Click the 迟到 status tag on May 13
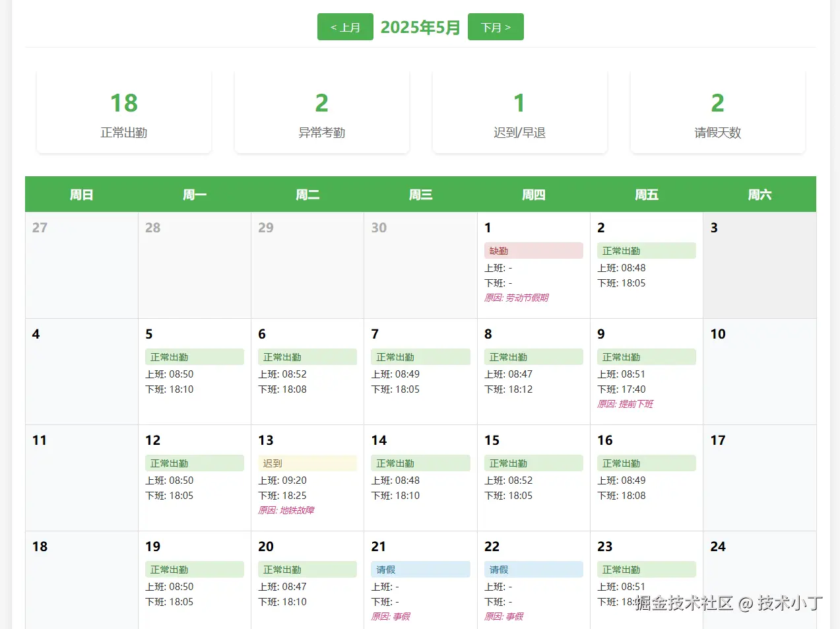The image size is (840, 629). (307, 463)
